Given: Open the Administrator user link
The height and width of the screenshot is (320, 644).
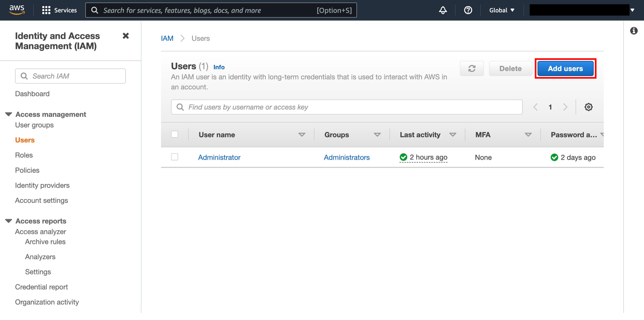Looking at the screenshot, I should (x=219, y=157).
